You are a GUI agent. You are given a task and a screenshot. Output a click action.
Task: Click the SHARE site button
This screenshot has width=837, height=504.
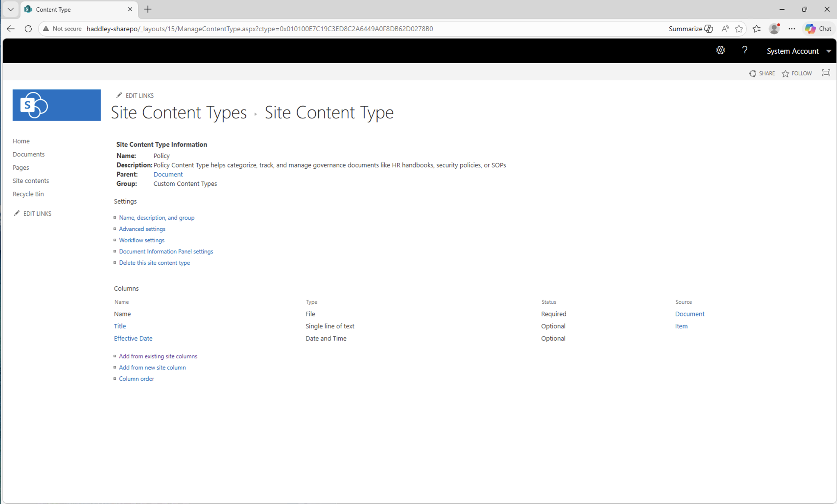coord(762,73)
